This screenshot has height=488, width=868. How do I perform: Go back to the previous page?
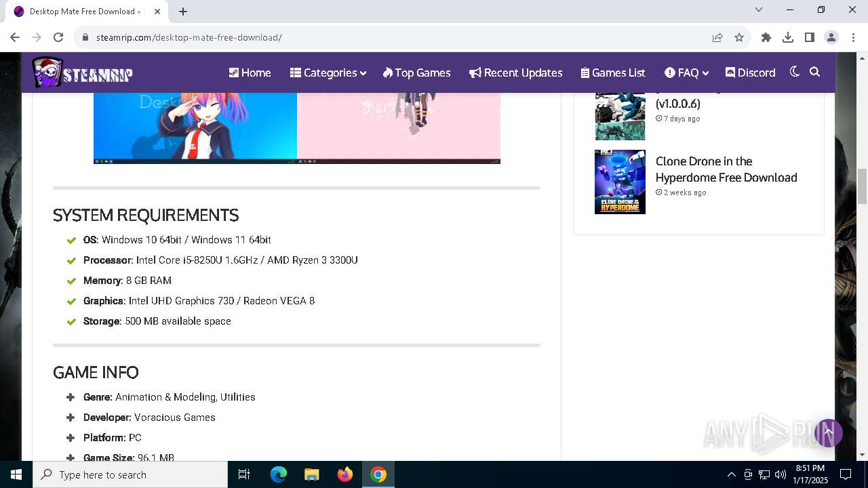point(15,37)
